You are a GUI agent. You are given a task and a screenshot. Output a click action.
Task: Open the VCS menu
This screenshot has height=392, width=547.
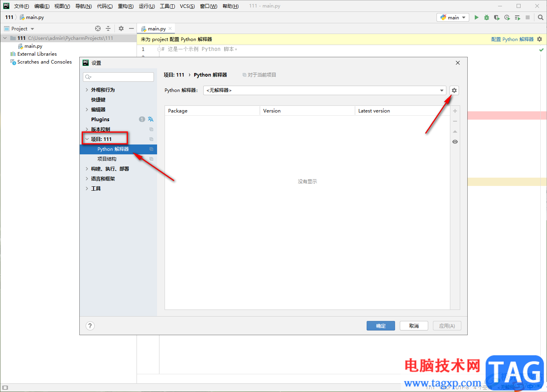(187, 6)
